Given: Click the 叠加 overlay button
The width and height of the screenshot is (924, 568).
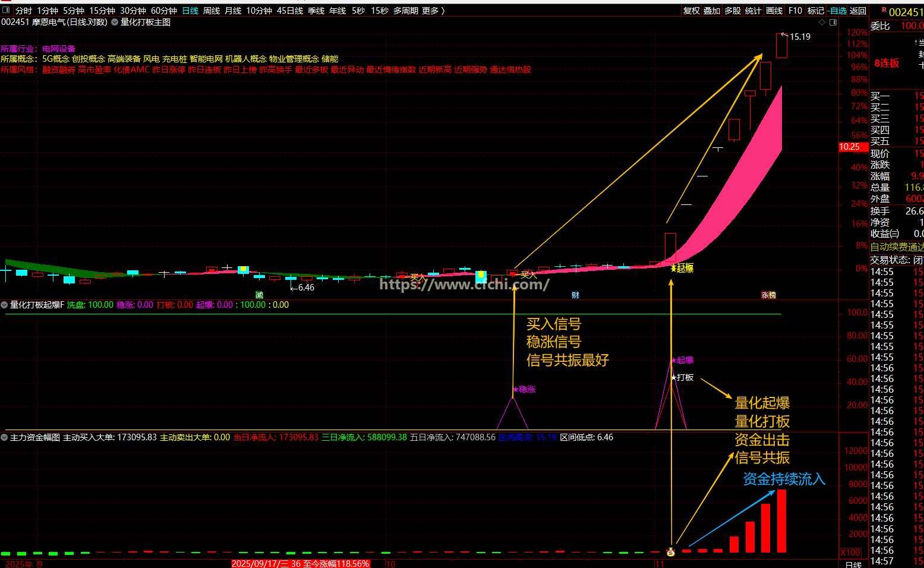Looking at the screenshot, I should pos(712,11).
